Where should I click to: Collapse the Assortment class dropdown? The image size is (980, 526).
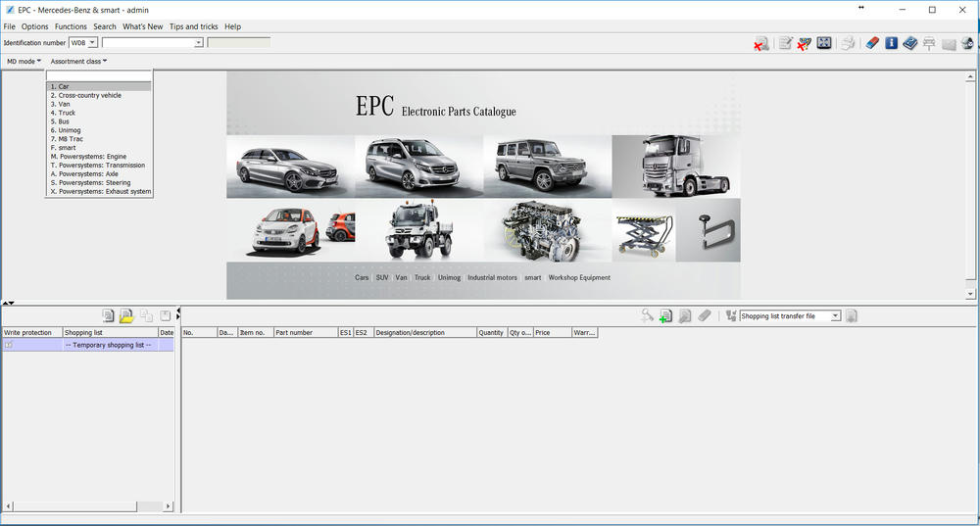click(78, 62)
